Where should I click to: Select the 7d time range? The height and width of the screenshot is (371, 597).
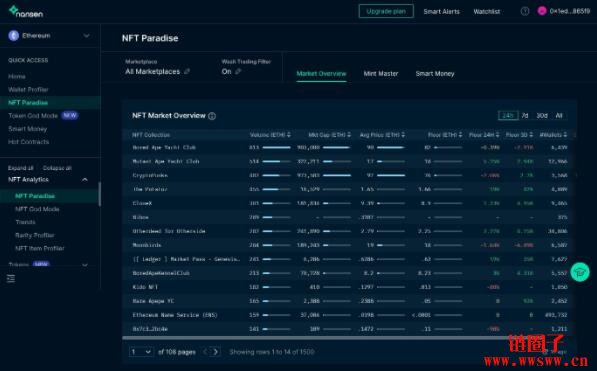click(x=525, y=115)
